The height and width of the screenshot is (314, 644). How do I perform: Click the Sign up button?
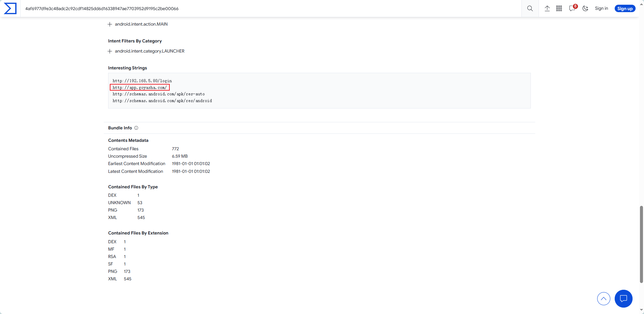click(625, 8)
